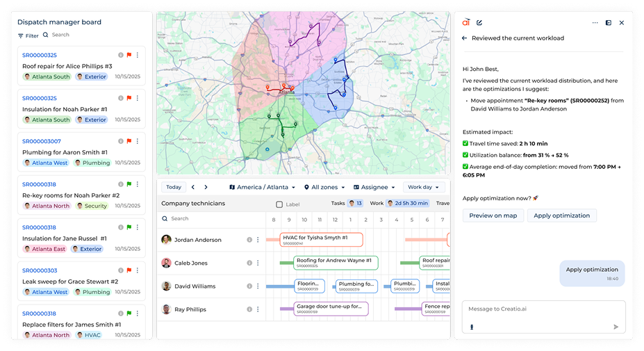
Task: Open the Assignee grouping menu
Action: coord(374,187)
